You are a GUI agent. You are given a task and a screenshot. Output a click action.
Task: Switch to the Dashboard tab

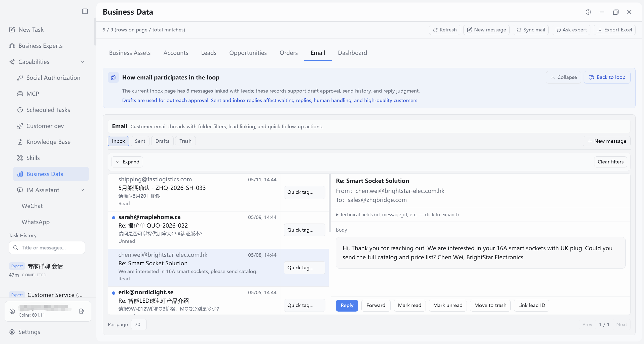coord(352,53)
